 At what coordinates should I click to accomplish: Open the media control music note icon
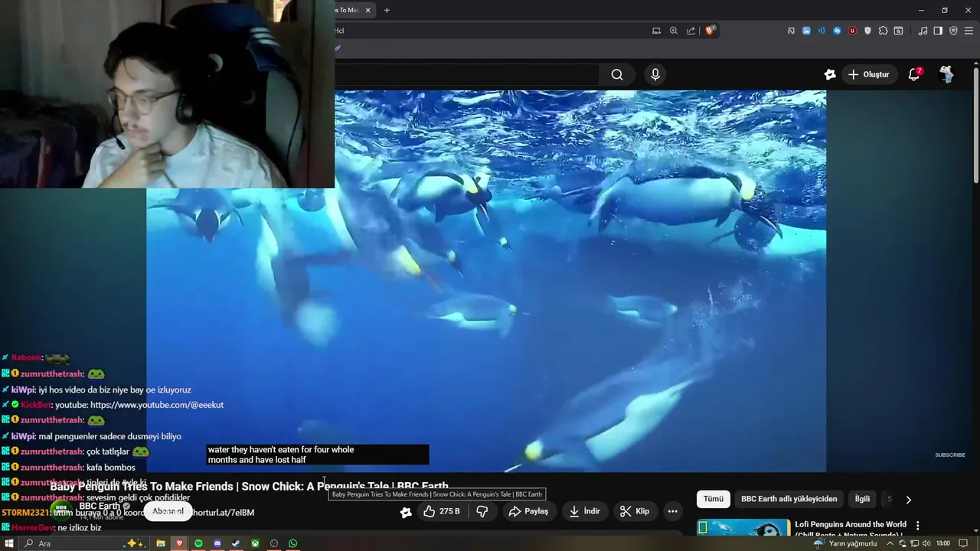[923, 31]
